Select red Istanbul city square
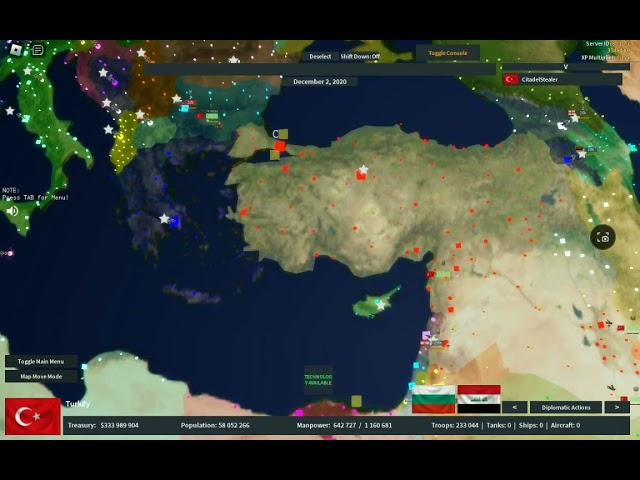 tap(280, 146)
